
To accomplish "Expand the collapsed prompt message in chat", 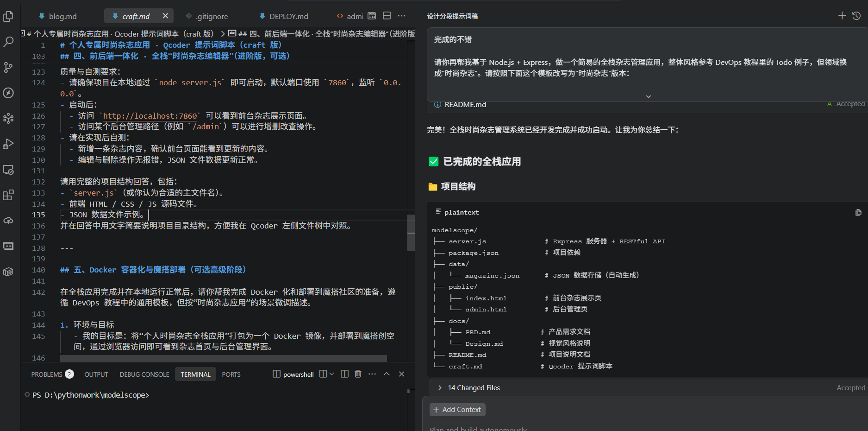I will [x=648, y=96].
